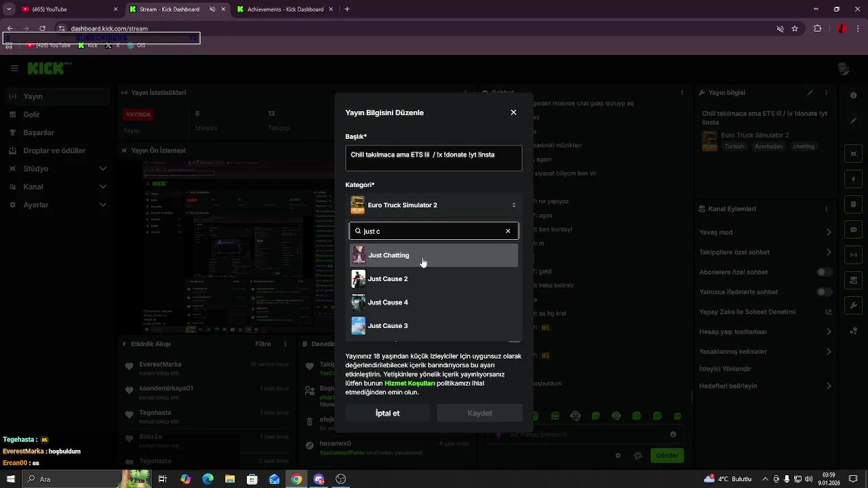Screen dimensions: 868x488
Task: Switch to Achievements - Kick Dashboard tab
Action: 285,9
